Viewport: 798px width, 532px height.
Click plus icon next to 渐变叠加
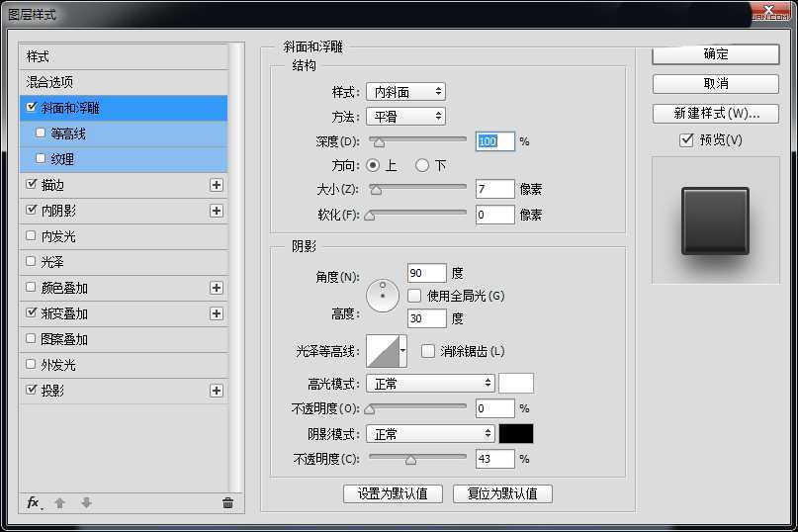[x=217, y=313]
